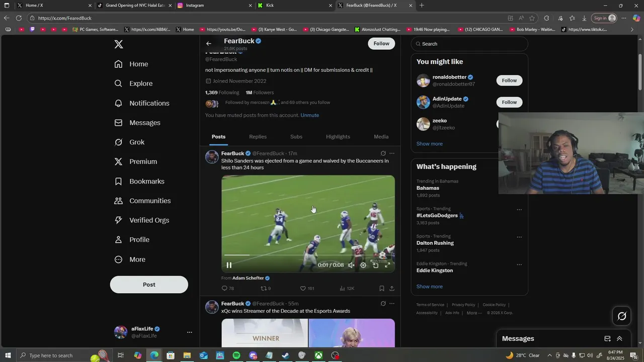Open Messages in the sidebar
The width and height of the screenshot is (644, 362).
(137, 123)
